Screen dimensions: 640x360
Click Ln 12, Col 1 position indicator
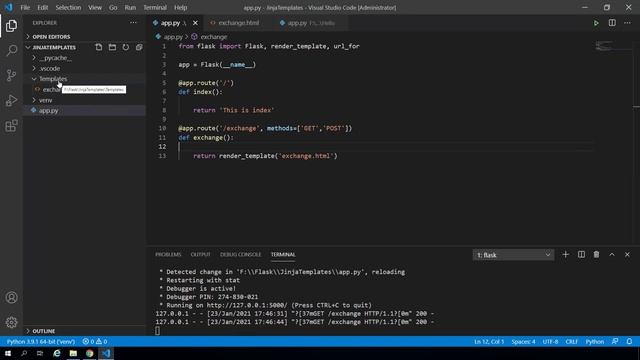point(489,341)
